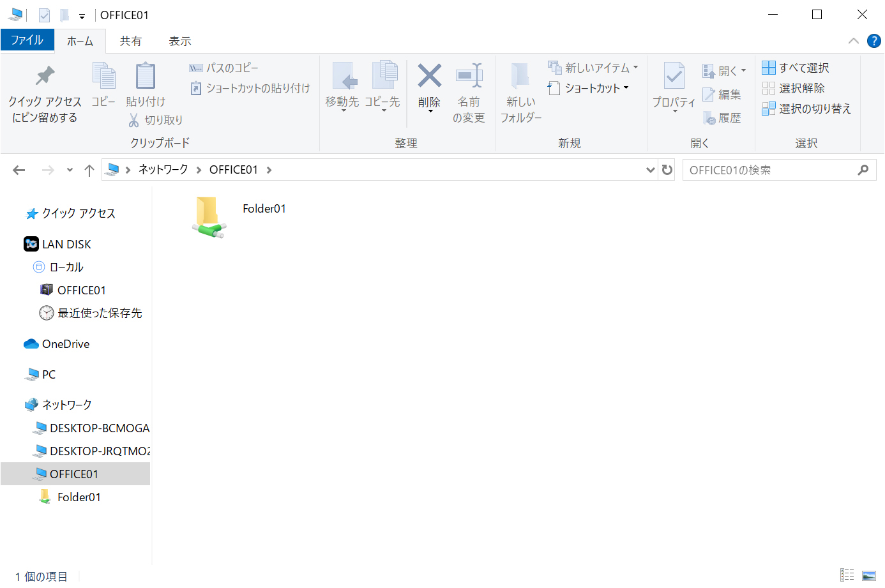Click the Folder01 name label in file list
The image size is (885, 588).
tap(264, 209)
